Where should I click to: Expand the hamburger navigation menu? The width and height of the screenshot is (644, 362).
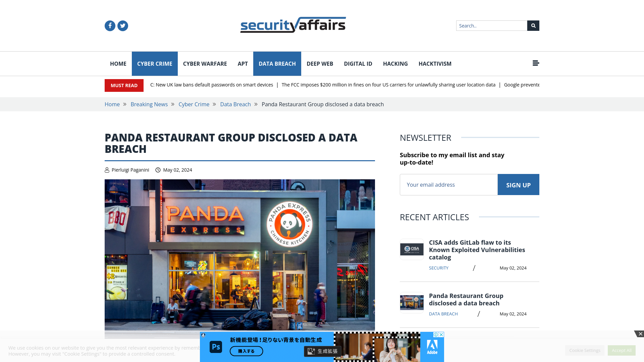click(536, 63)
